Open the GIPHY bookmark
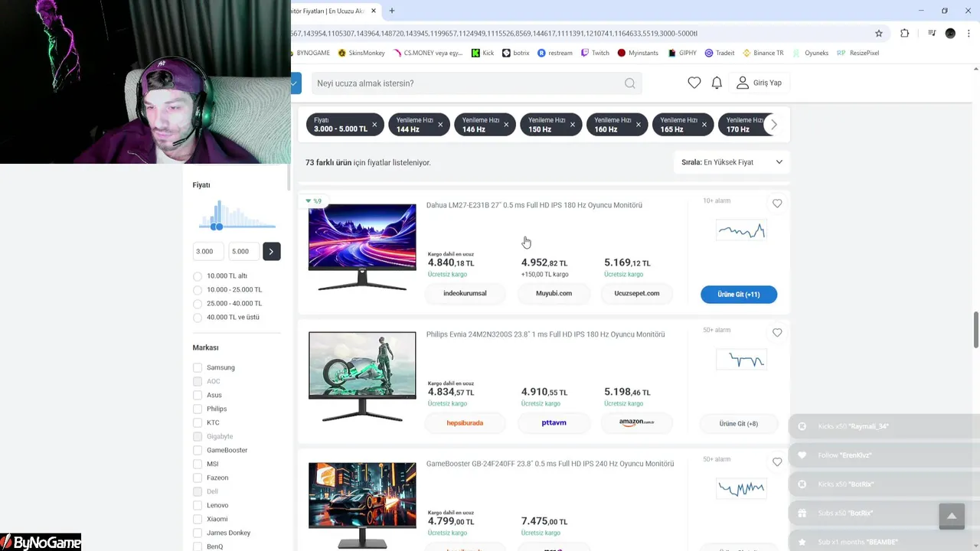 682,53
